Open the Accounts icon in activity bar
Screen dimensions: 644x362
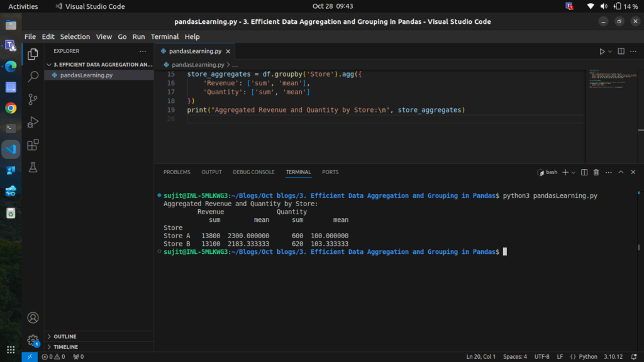point(33,318)
